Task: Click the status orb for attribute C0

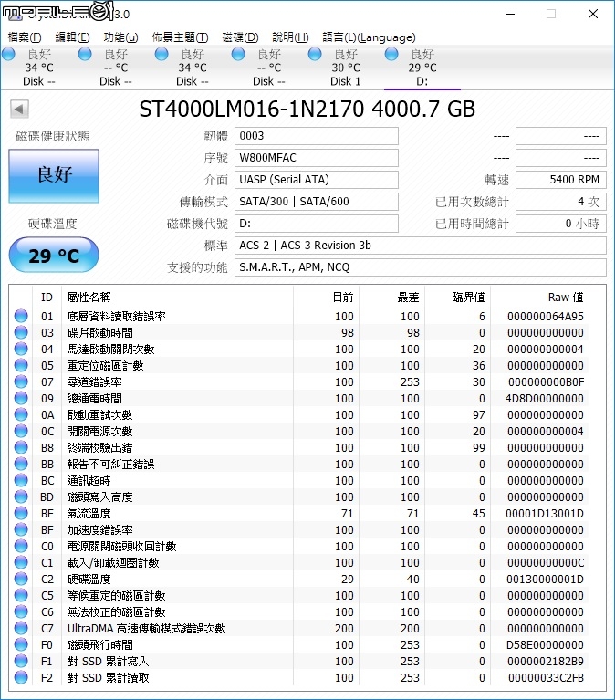Action: (x=21, y=546)
